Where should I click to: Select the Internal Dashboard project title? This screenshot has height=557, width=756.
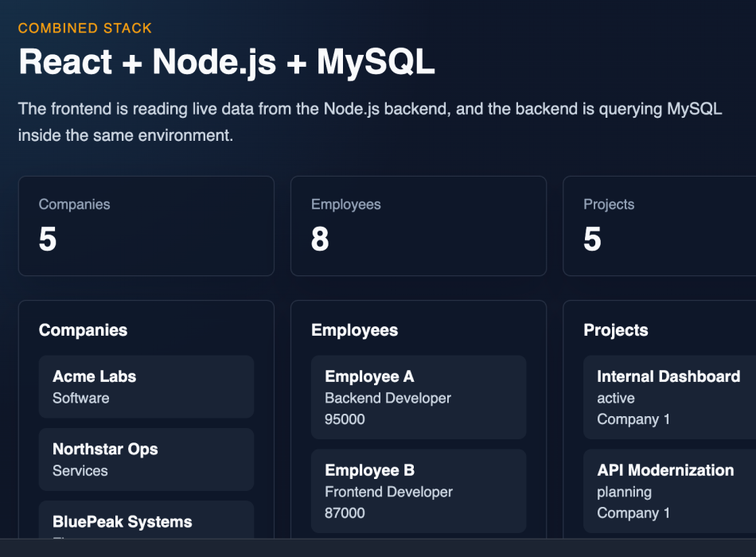tap(668, 376)
